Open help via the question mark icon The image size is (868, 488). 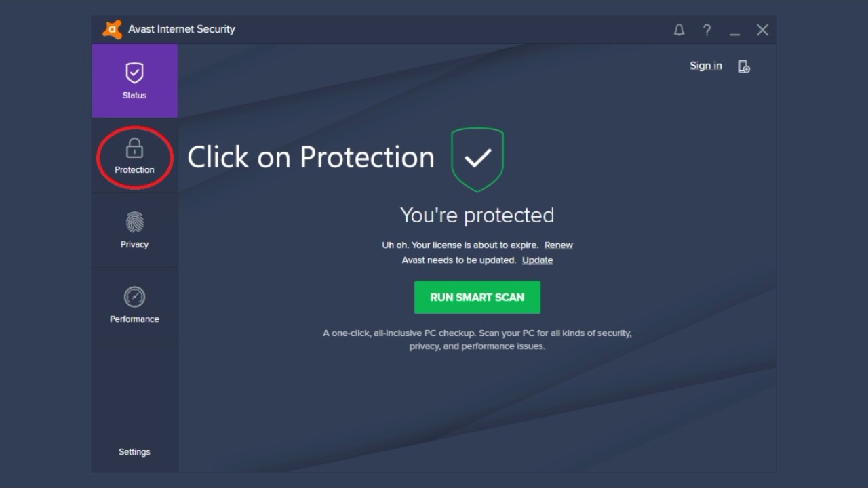point(707,30)
